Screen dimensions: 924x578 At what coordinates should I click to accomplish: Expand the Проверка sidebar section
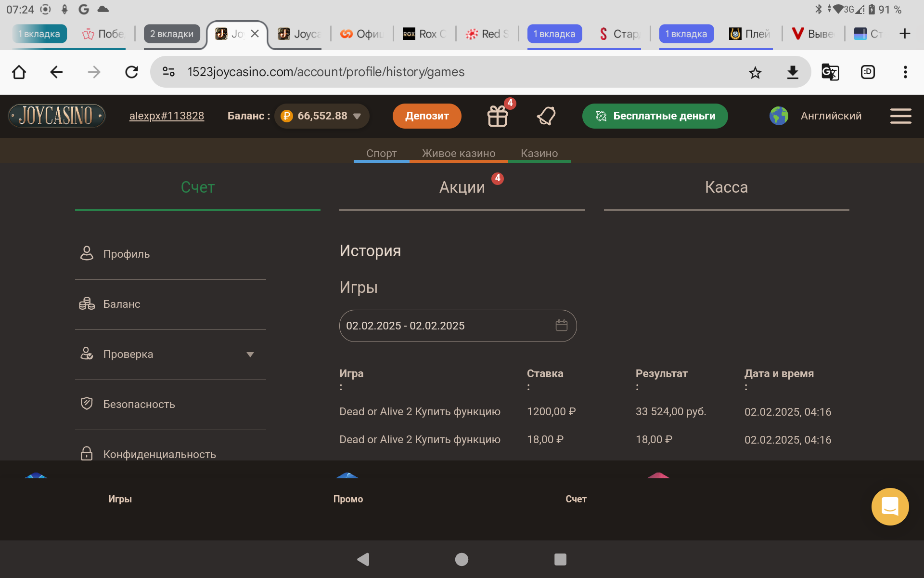click(x=250, y=355)
